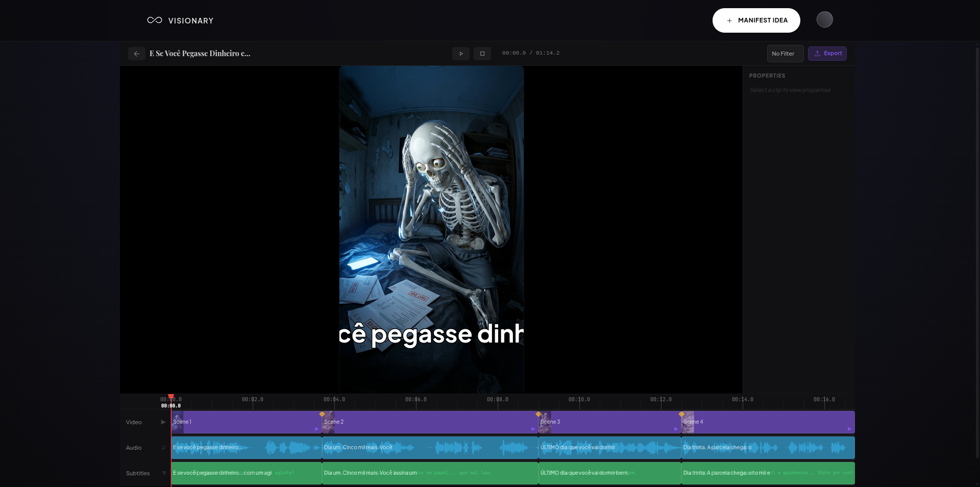Viewport: 980px width, 487px height.
Task: Select the 'Dia um. Cinco mil reais' subtitle clip
Action: click(x=429, y=473)
